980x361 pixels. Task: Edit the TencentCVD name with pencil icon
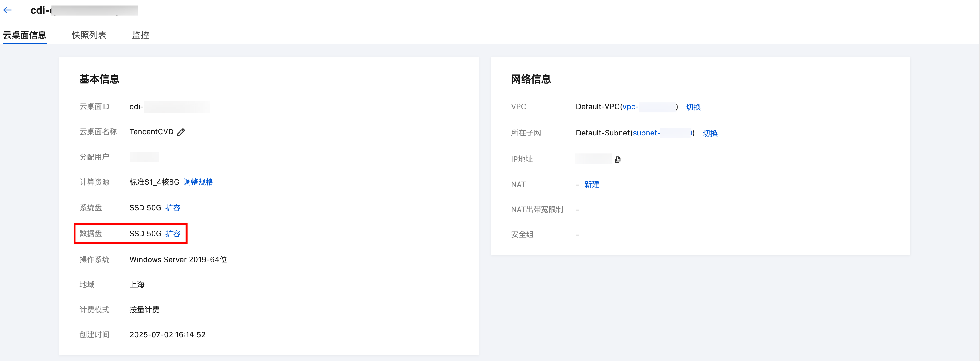click(x=181, y=132)
